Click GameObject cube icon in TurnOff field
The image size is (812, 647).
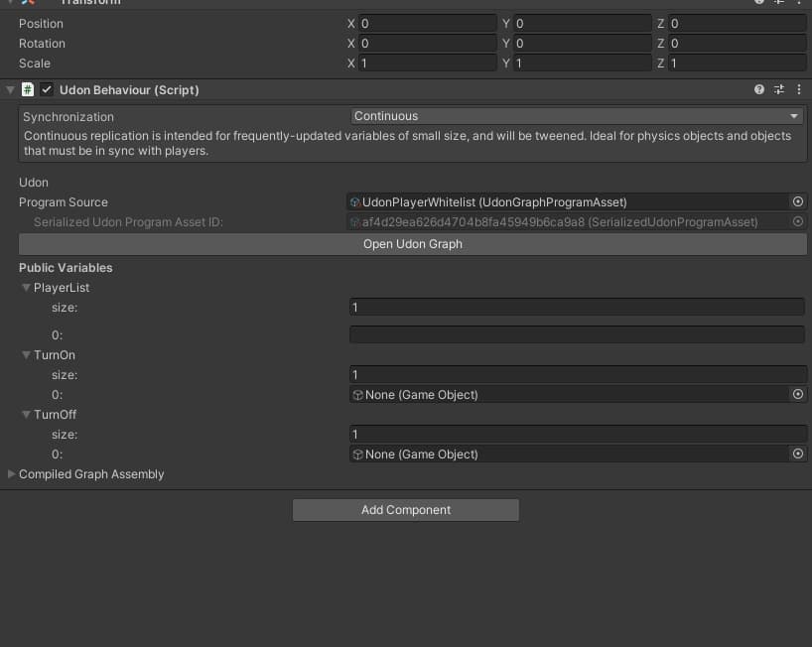[357, 454]
